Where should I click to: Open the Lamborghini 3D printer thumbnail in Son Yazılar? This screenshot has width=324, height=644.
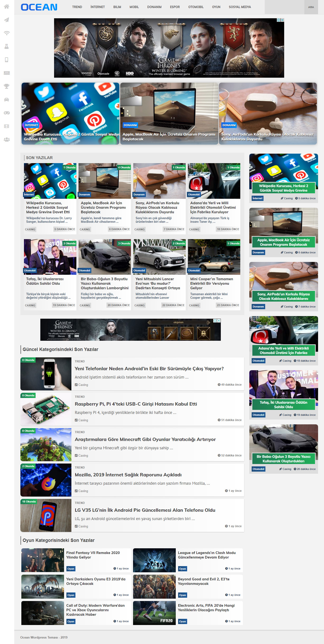105,257
